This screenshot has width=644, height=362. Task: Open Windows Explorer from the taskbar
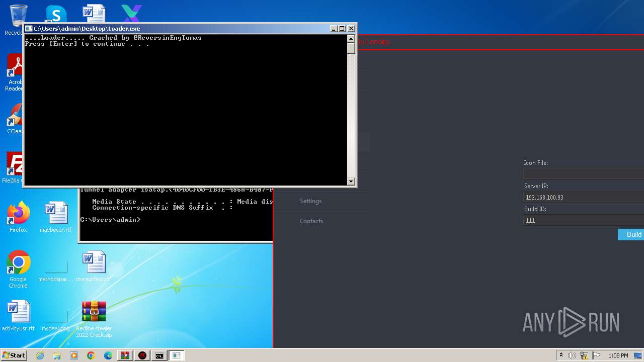click(57, 355)
